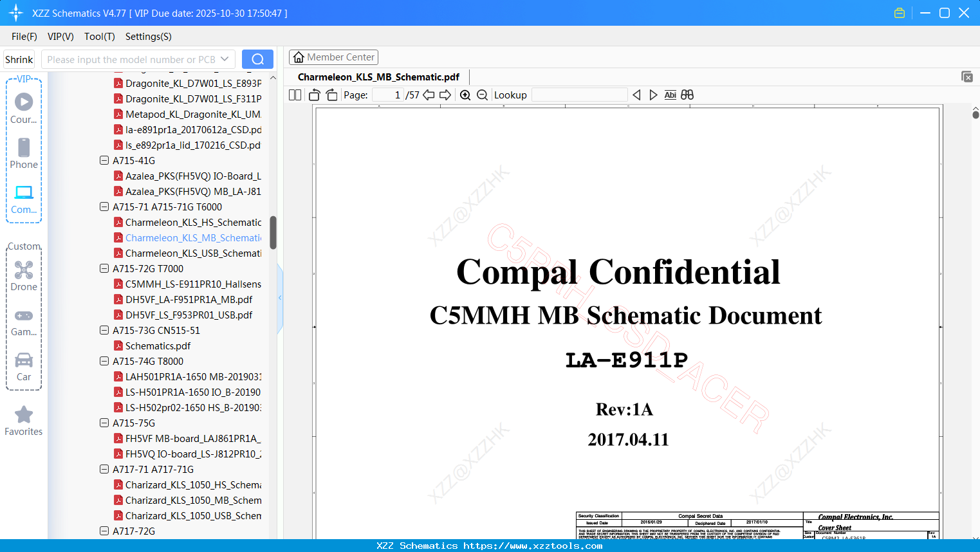Click the Member Center button
The height and width of the screenshot is (552, 980).
point(333,57)
